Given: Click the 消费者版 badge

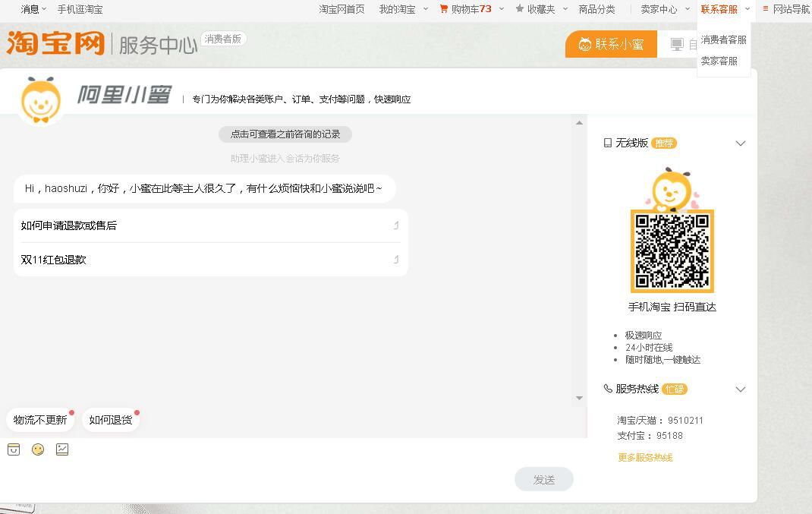Looking at the screenshot, I should 223,39.
